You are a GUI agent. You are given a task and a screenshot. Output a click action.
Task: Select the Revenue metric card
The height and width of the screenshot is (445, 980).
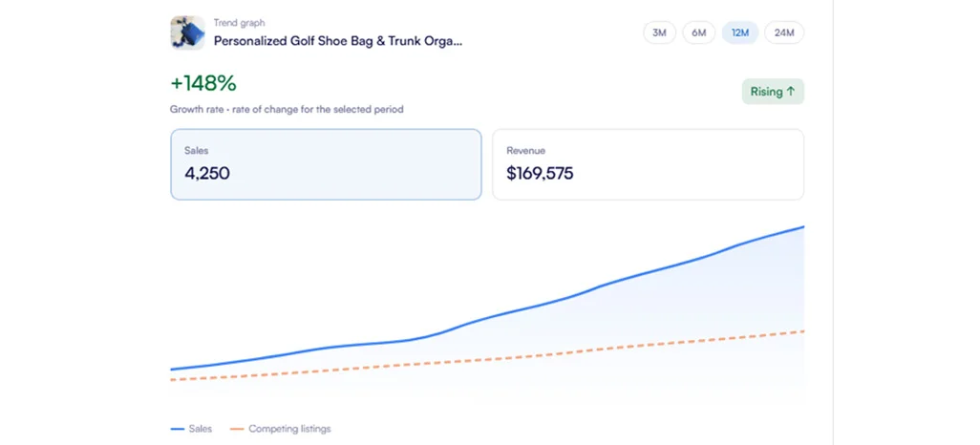[x=648, y=164]
